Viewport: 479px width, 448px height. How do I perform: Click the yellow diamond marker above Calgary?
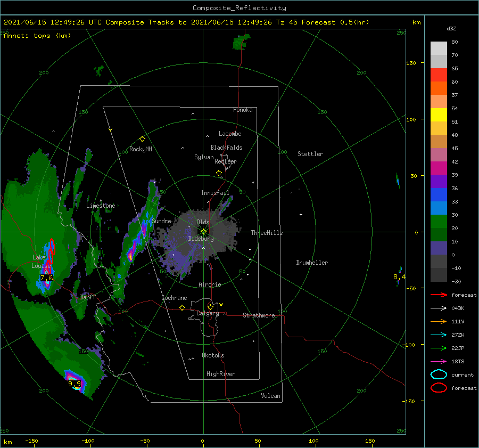tap(210, 307)
